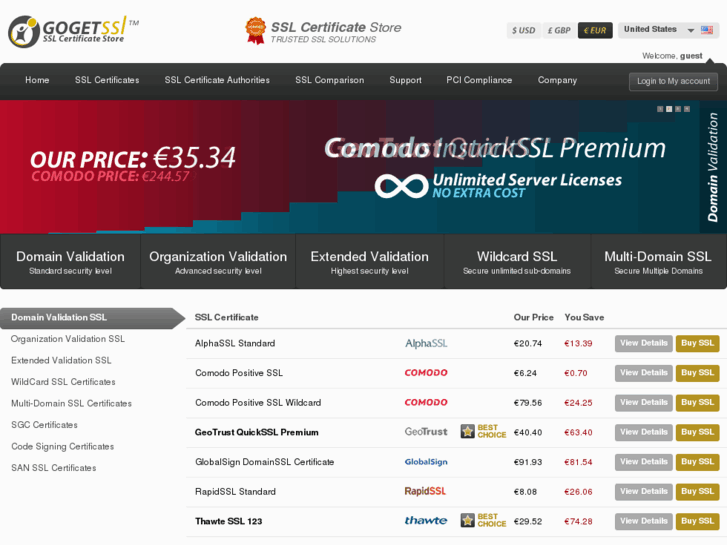The height and width of the screenshot is (545, 727).
Task: Click the Domain Validation vertical banner label
Action: pyautogui.click(x=713, y=167)
